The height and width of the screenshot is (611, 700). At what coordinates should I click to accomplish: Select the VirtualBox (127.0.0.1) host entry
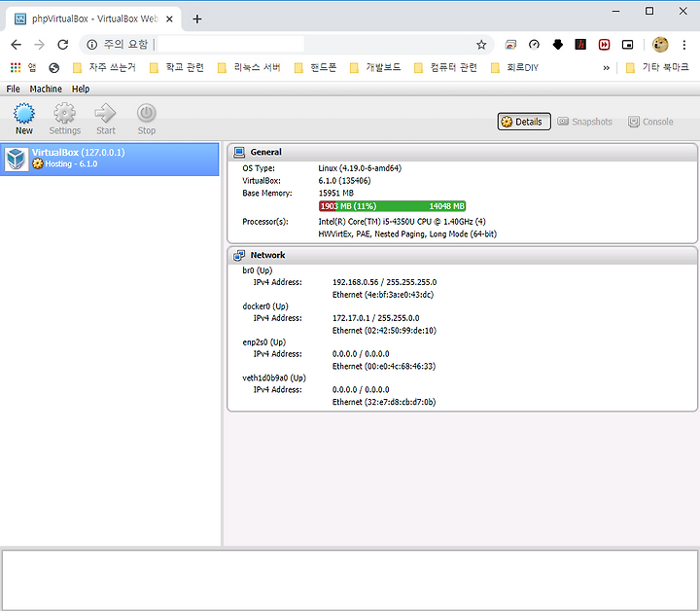[x=109, y=159]
